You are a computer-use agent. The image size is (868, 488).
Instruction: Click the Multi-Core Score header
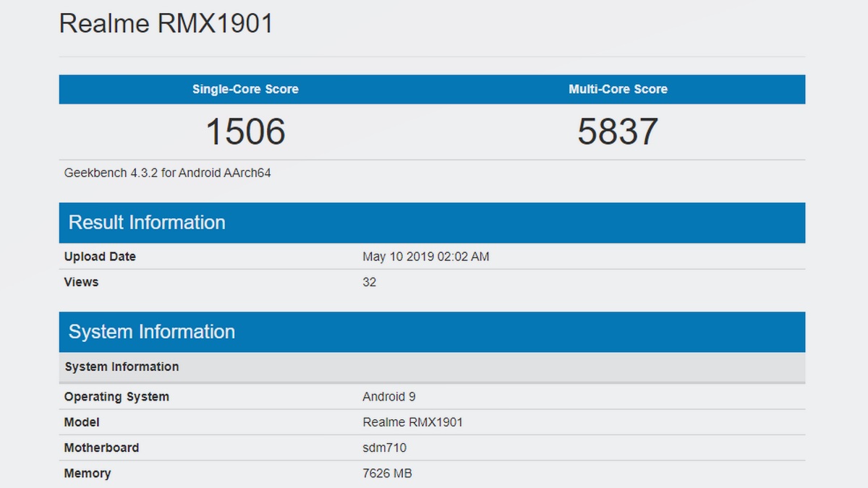[x=618, y=90]
